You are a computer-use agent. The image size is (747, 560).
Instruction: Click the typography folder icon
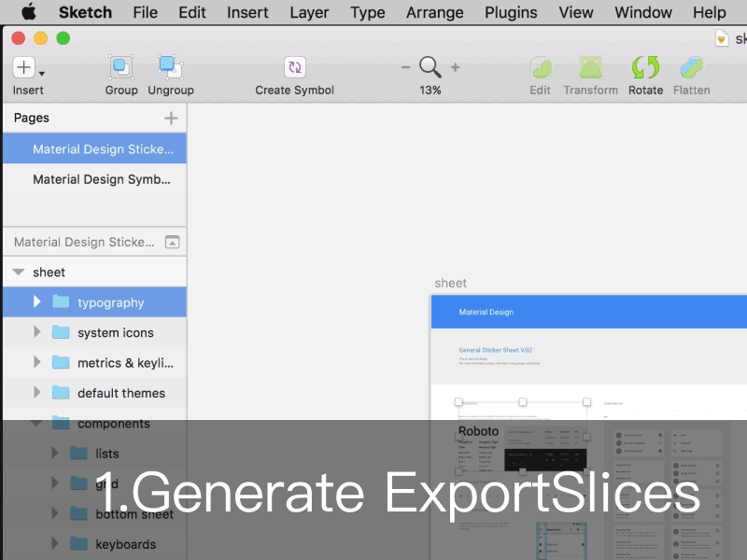point(61,301)
